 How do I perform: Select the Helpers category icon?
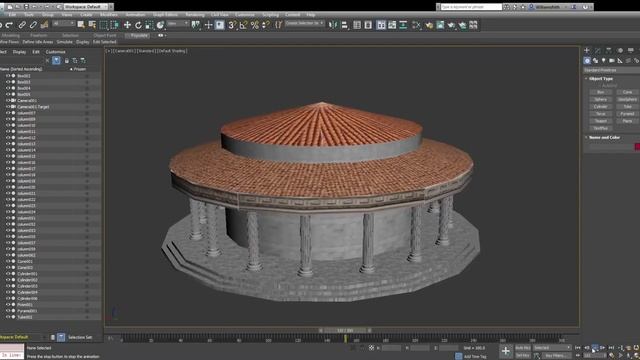[x=620, y=60]
